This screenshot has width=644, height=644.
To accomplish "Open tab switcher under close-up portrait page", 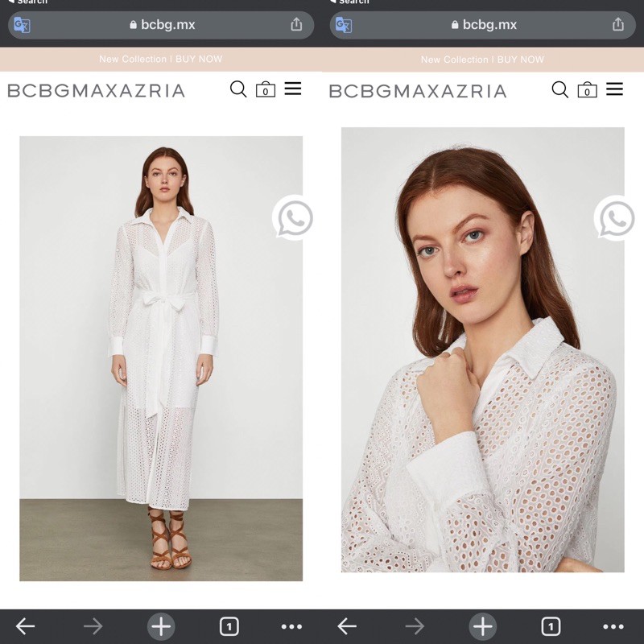I will pyautogui.click(x=551, y=626).
